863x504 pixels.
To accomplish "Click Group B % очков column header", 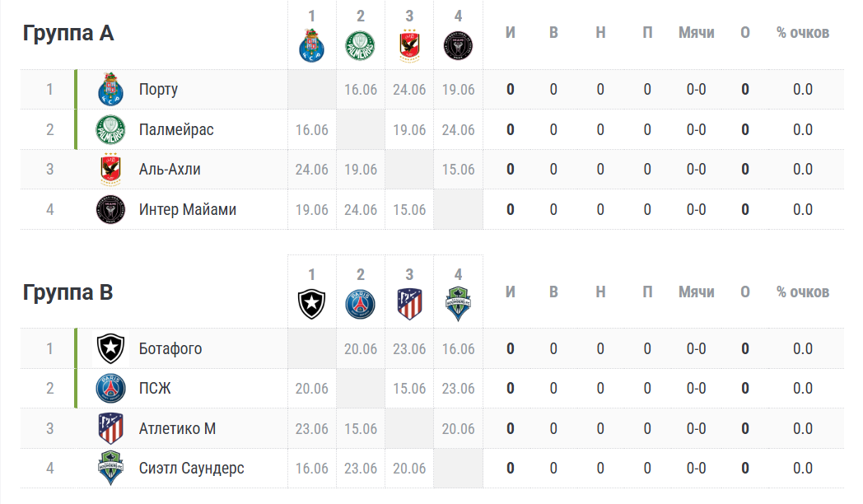I will pyautogui.click(x=802, y=292).
